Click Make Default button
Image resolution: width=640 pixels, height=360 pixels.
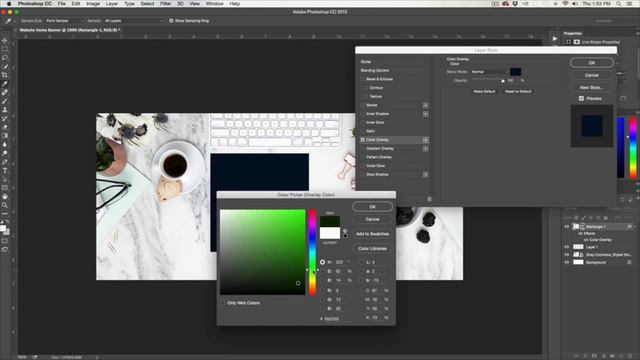[484, 91]
